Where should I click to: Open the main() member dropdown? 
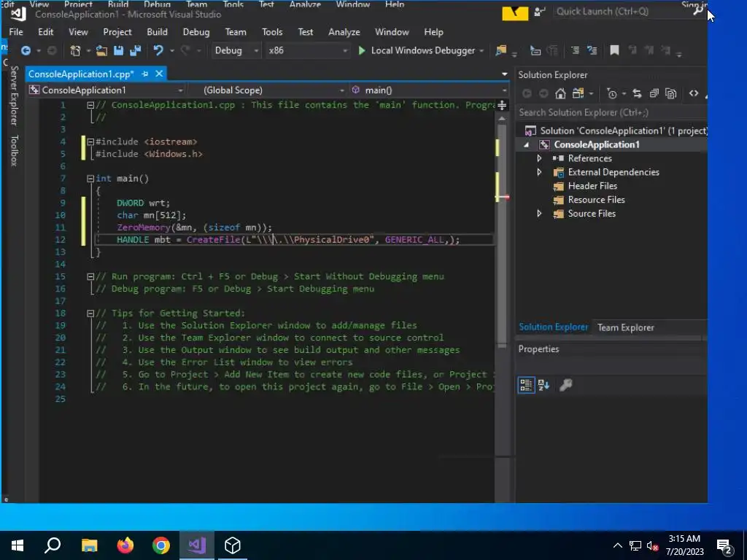(429, 90)
